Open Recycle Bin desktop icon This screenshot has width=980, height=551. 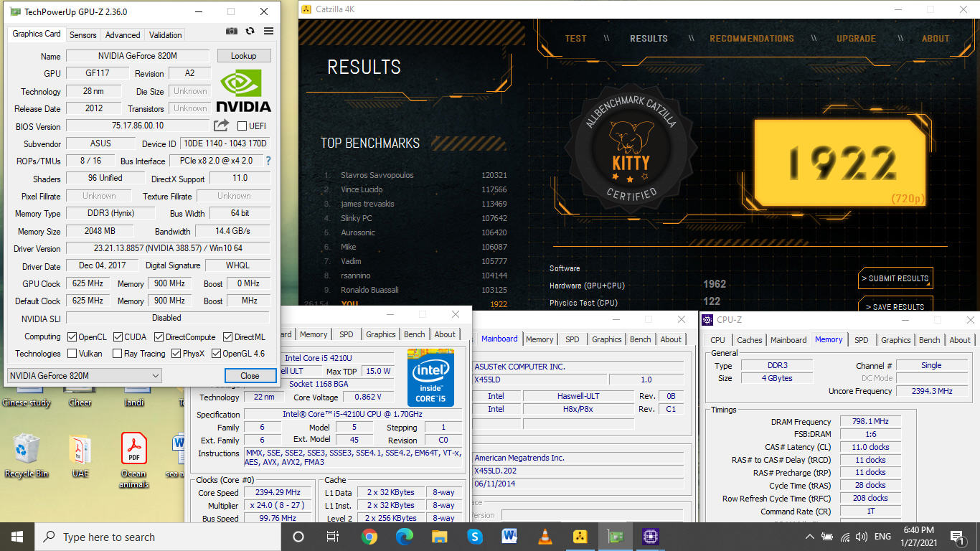pyautogui.click(x=27, y=456)
